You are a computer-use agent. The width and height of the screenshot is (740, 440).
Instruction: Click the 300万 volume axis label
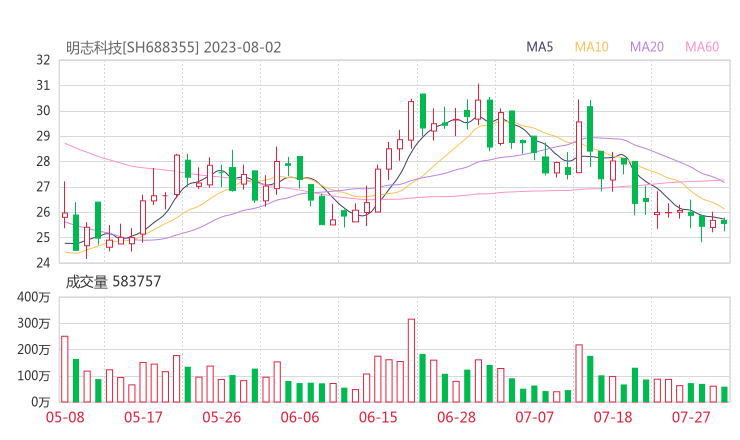(x=34, y=323)
